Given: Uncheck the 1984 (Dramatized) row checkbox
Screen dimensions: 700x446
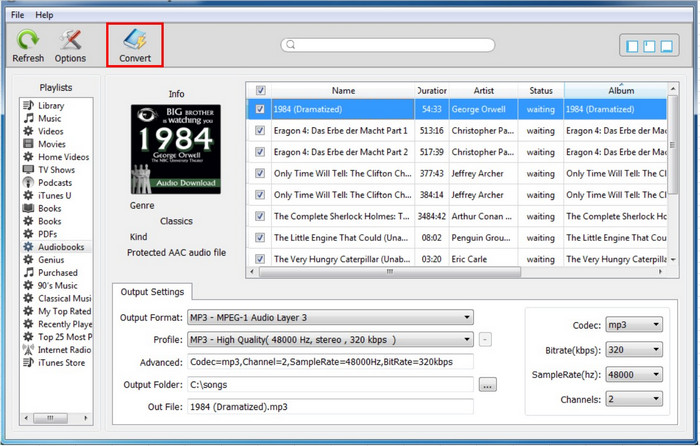Looking at the screenshot, I should 260,109.
